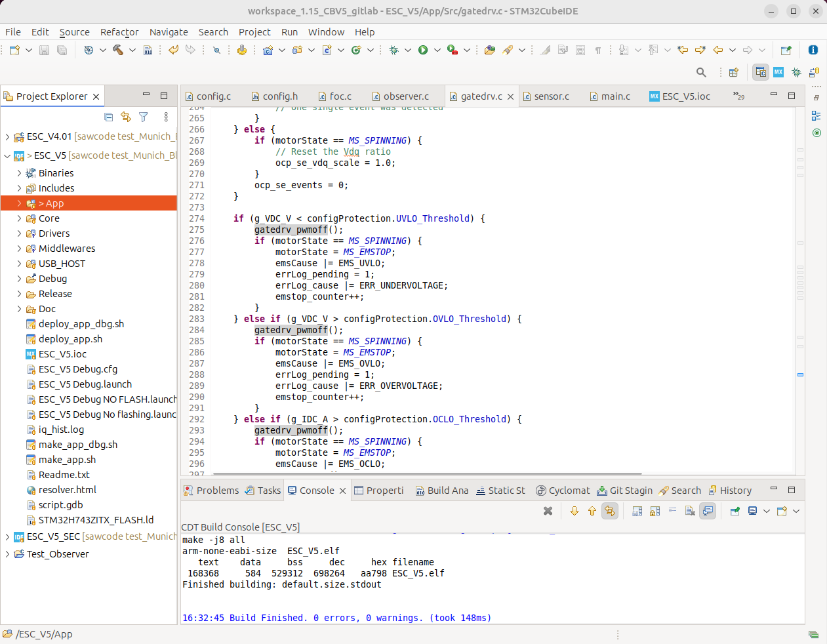Switch to the main.c editor tab
The width and height of the screenshot is (827, 644).
(x=615, y=96)
